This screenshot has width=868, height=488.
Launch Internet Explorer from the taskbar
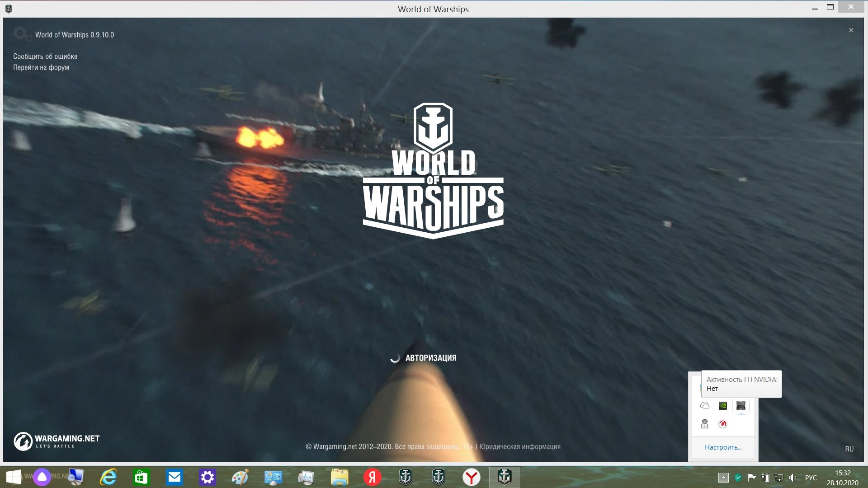pyautogui.click(x=108, y=477)
